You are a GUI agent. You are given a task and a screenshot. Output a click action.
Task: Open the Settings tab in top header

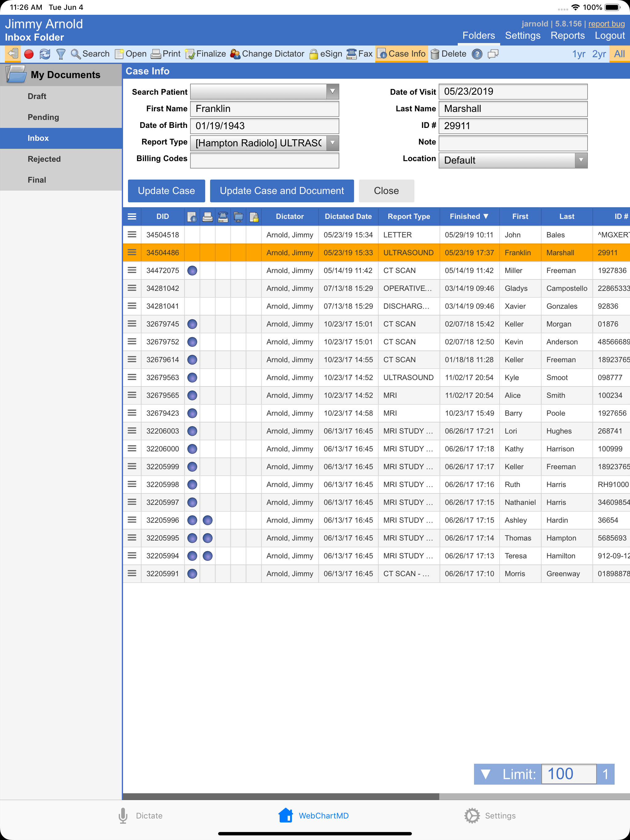(x=522, y=36)
